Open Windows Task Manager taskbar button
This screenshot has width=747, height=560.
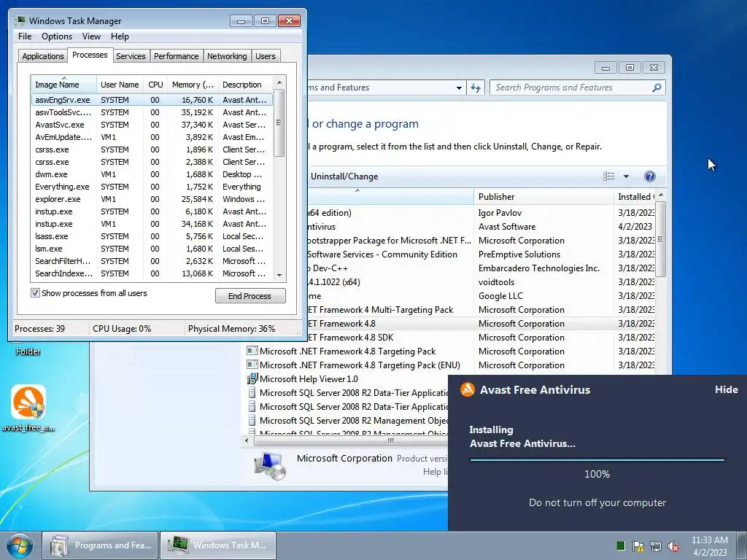[218, 545]
